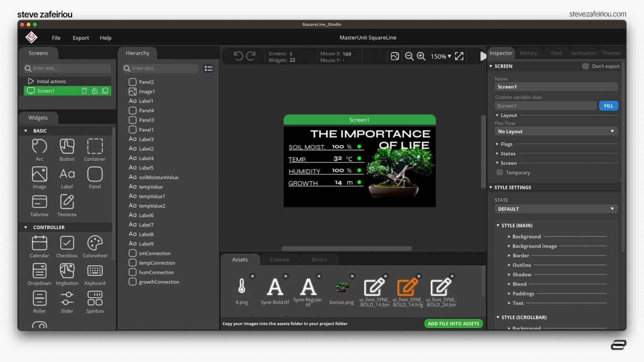Open the hierarchy list view options icon
The width and height of the screenshot is (644, 362).
(208, 69)
